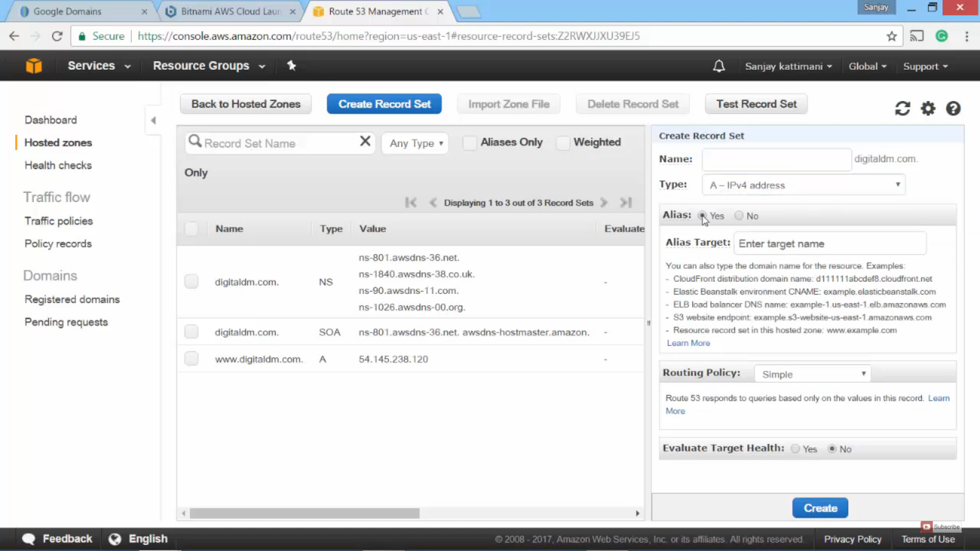
Task: Open Hosted zones in the sidebar
Action: click(x=58, y=143)
